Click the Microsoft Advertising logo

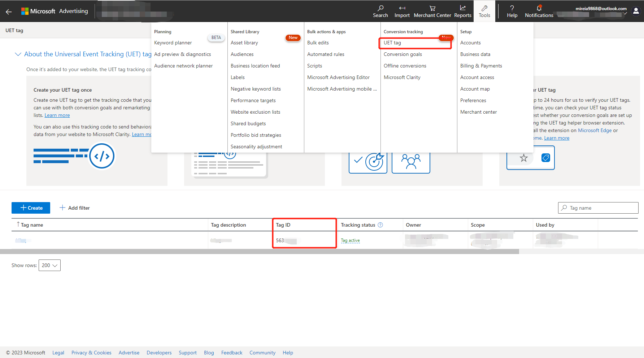tap(55, 11)
